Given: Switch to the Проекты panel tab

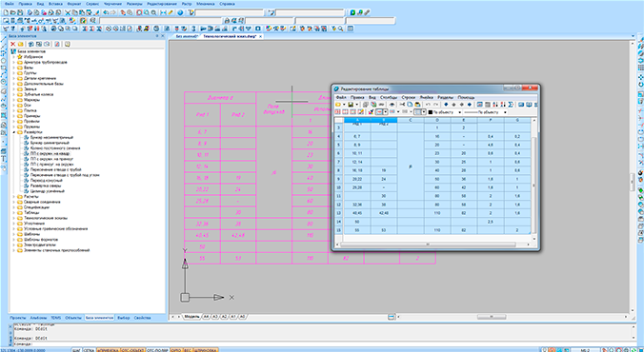Looking at the screenshot, I should [18, 318].
